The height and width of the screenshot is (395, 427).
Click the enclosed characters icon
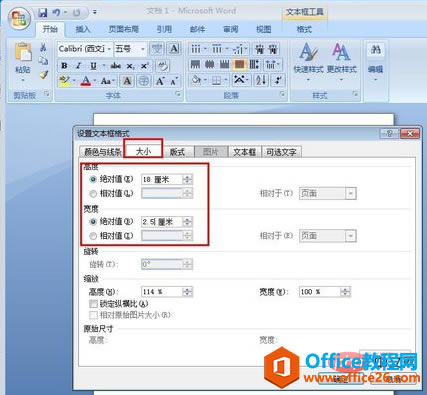(x=144, y=81)
